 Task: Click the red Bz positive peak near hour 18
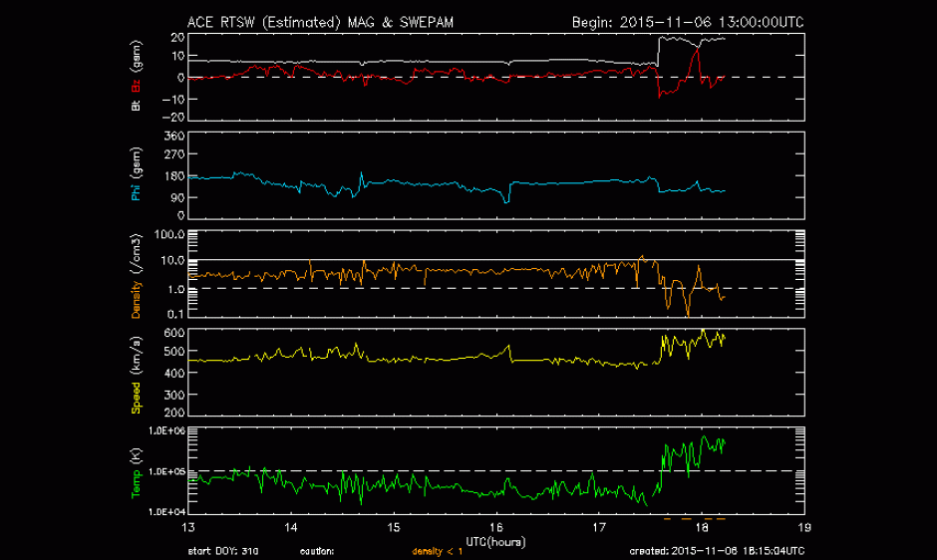[697, 51]
